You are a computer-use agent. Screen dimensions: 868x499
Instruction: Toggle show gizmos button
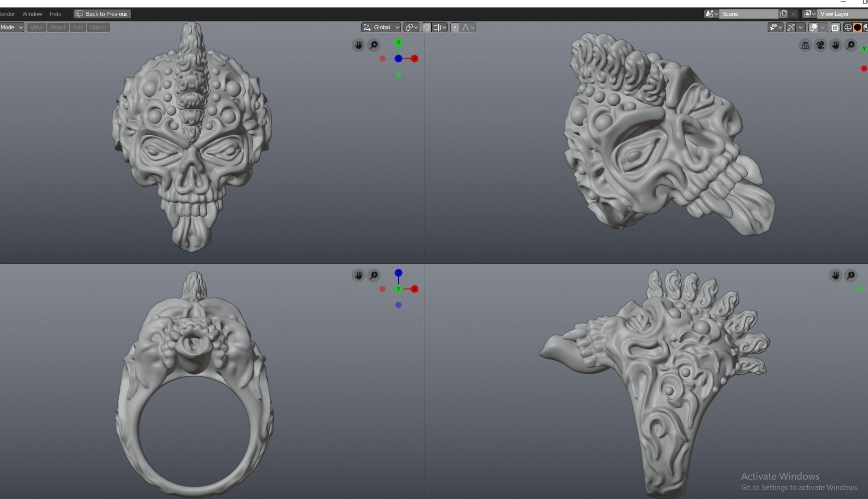click(x=790, y=27)
